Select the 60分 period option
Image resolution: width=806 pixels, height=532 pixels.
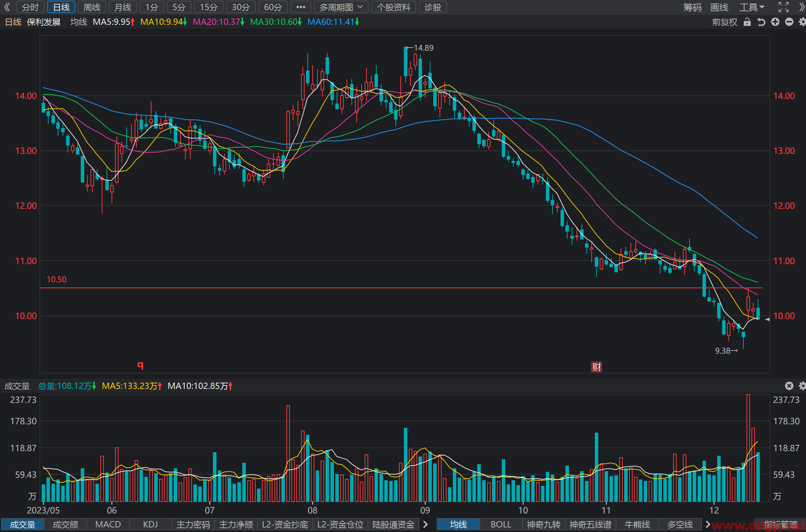273,7
